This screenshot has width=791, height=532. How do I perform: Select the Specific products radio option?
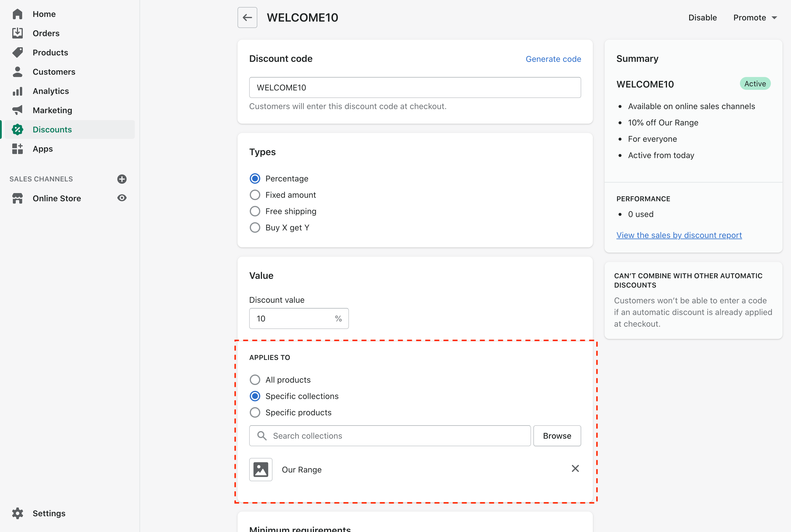(255, 412)
